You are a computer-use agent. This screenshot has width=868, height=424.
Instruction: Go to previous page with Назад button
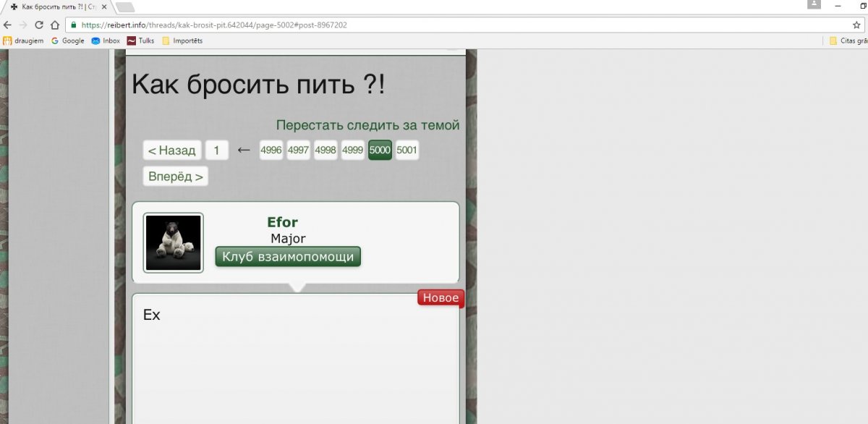pyautogui.click(x=171, y=150)
